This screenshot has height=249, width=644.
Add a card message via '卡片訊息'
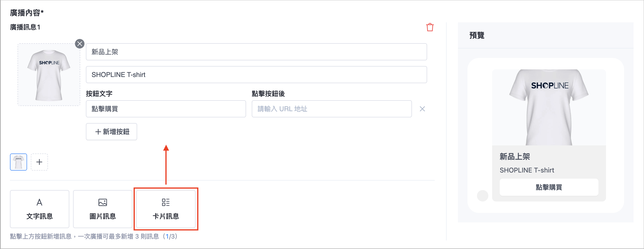point(166,209)
